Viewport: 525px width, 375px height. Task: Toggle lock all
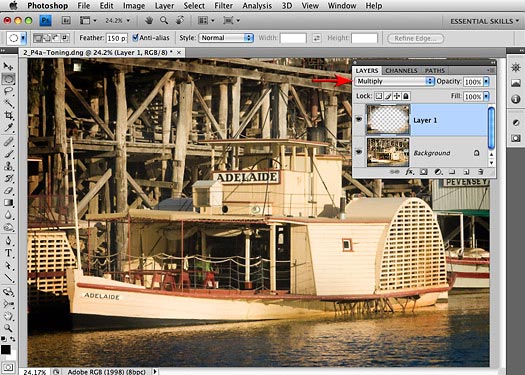click(x=405, y=96)
